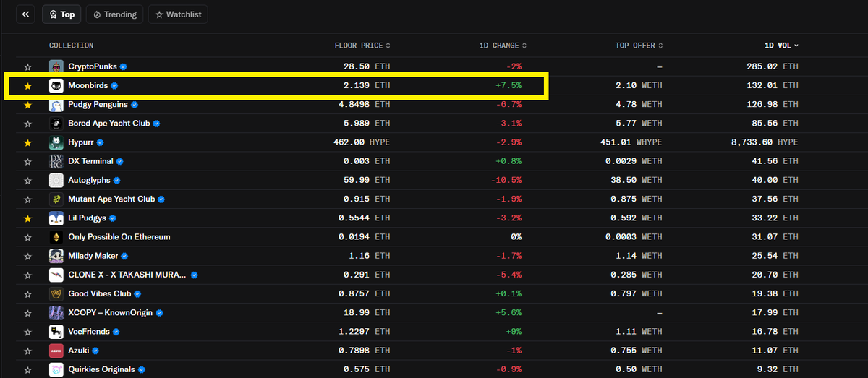Viewport: 868px width, 378px height.
Task: Collapse the sidebar with the double-chevron button
Action: [x=25, y=14]
